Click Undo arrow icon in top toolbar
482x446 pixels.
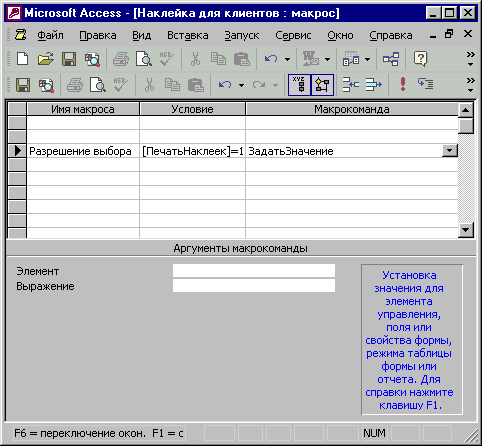pyautogui.click(x=271, y=59)
